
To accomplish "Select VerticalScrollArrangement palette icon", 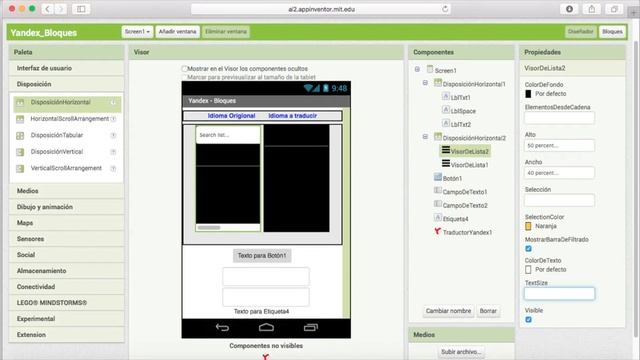I will pos(20,169).
